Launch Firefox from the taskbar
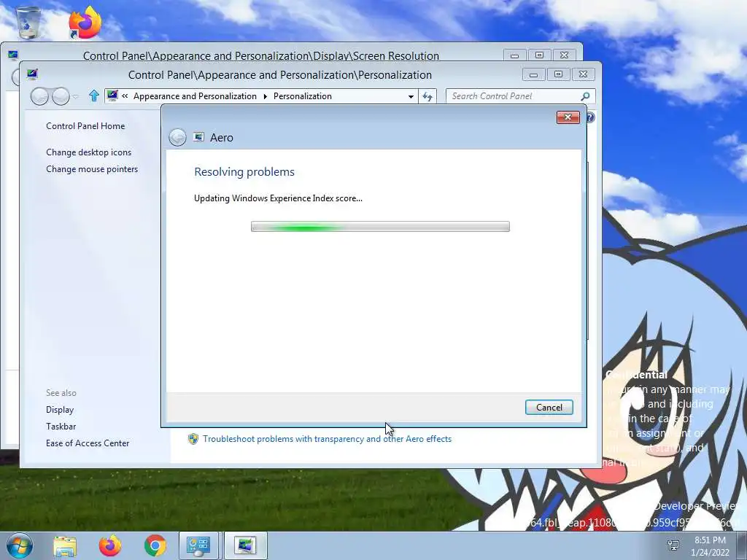 (x=110, y=546)
